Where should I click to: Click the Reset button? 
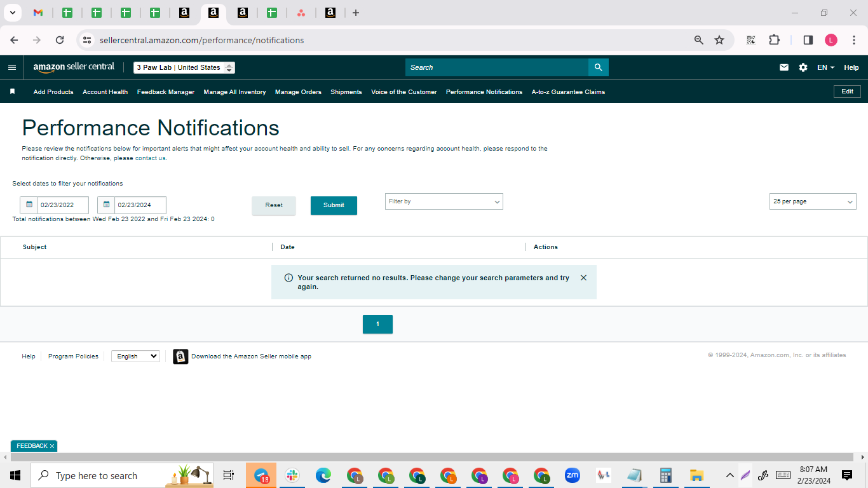click(x=274, y=205)
